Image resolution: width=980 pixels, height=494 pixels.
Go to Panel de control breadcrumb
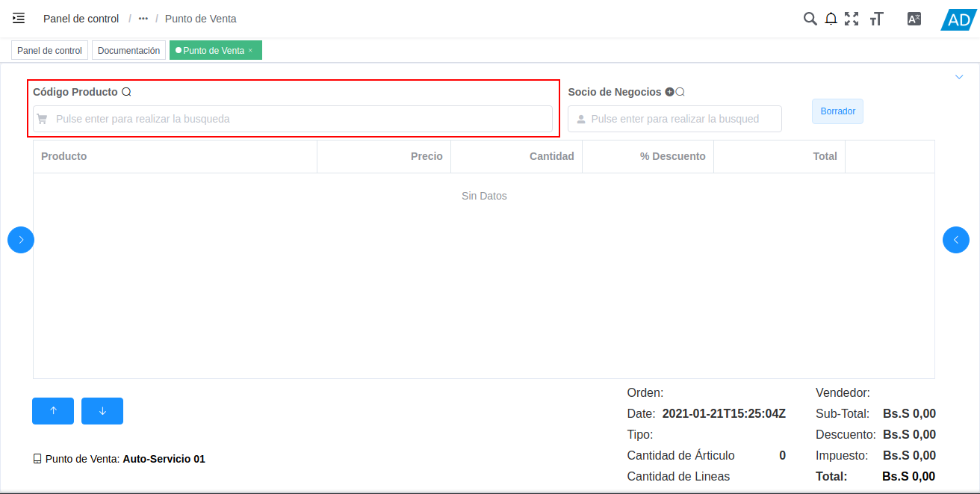click(x=81, y=19)
